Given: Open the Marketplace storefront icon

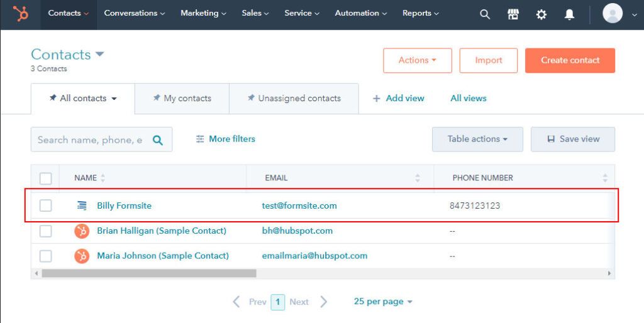Looking at the screenshot, I should pos(513,14).
